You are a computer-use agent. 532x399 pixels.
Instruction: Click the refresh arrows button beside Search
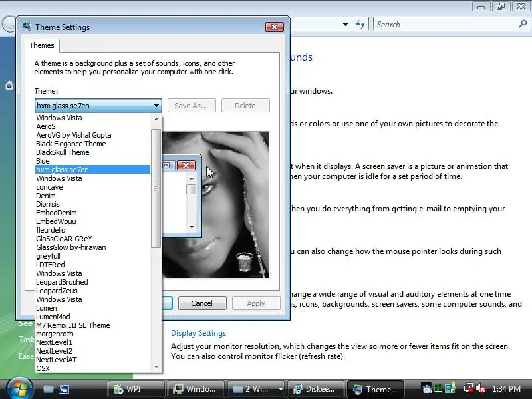(x=360, y=25)
